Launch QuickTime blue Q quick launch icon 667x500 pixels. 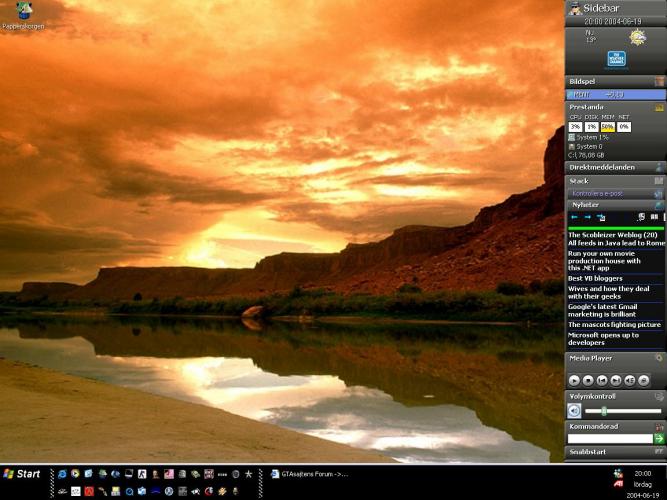tap(129, 491)
